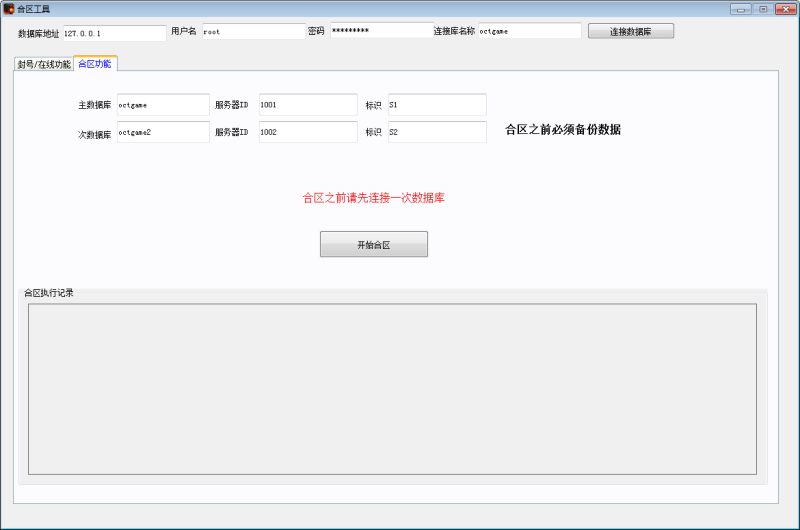This screenshot has height=530, width=800.
Task: Minimize the 合区工具 window
Action: [x=740, y=8]
